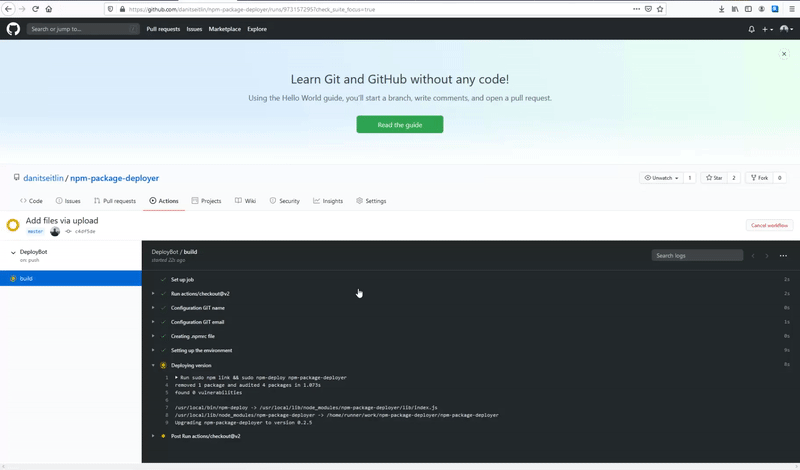
Task: Open the browser home page icon
Action: 48,9
